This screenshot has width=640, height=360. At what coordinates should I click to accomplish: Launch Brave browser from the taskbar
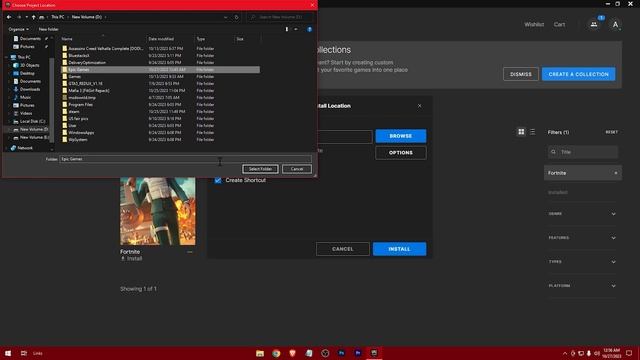click(x=292, y=353)
